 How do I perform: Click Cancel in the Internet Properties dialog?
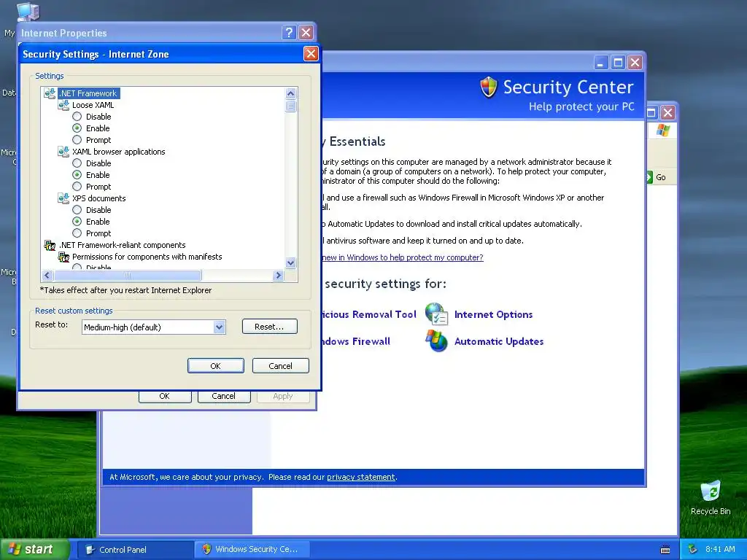tap(223, 396)
